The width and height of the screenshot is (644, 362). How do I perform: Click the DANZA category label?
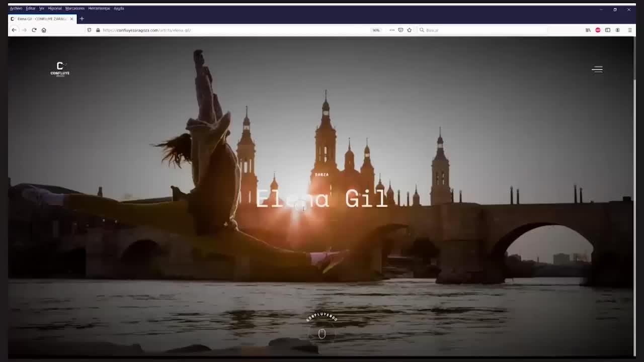click(321, 174)
